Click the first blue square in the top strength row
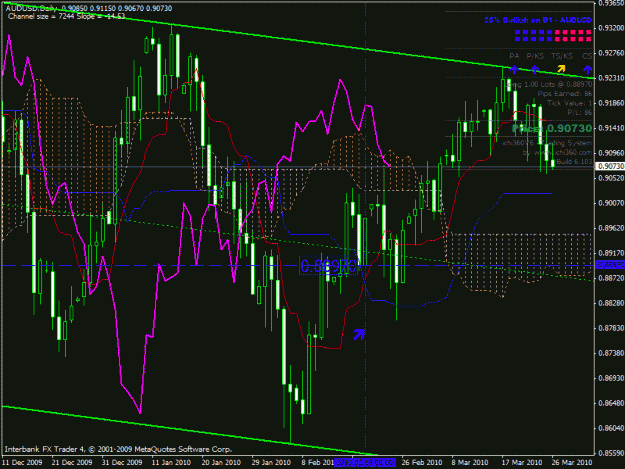This screenshot has height=469, width=625. 517,32
